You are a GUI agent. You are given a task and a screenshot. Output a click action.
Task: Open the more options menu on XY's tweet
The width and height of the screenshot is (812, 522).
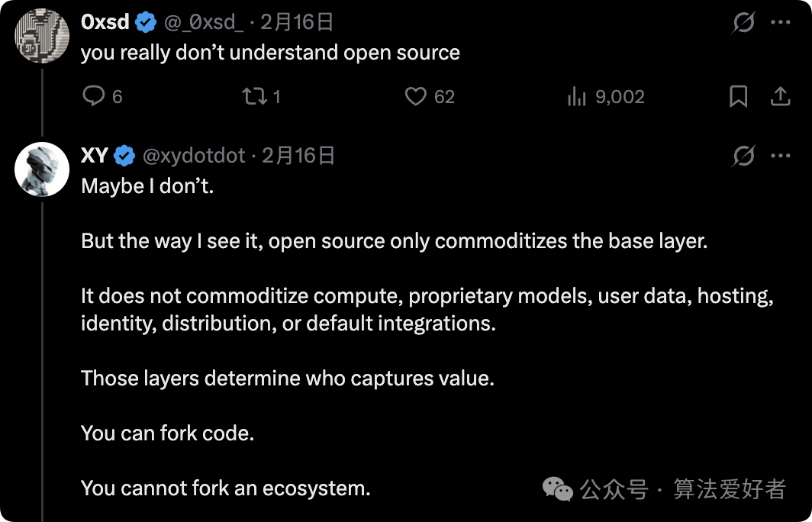(x=781, y=155)
